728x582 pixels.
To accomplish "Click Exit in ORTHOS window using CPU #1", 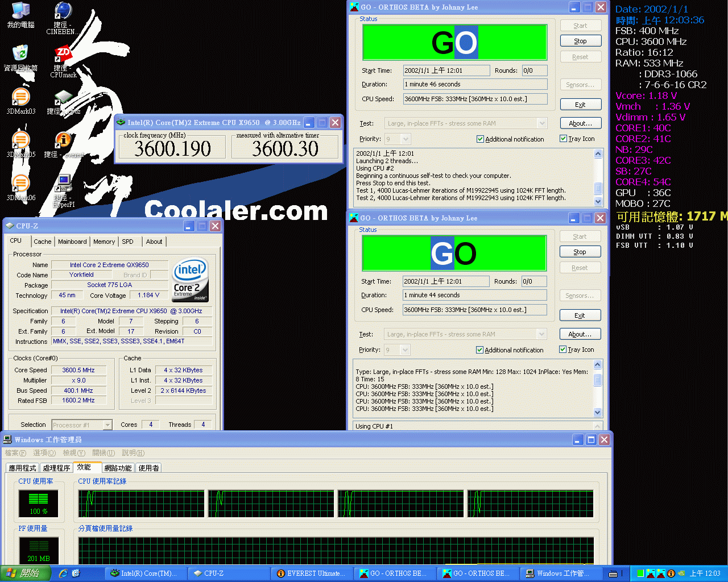I will pos(580,315).
